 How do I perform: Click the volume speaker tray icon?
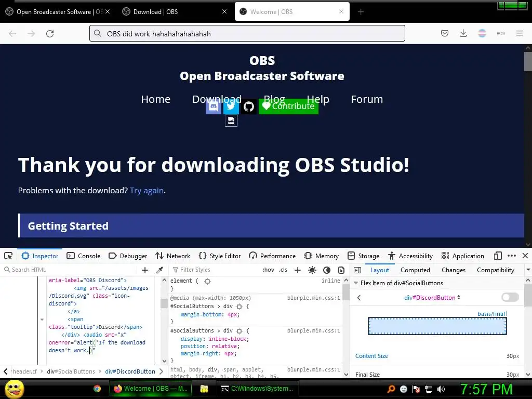coord(441,389)
